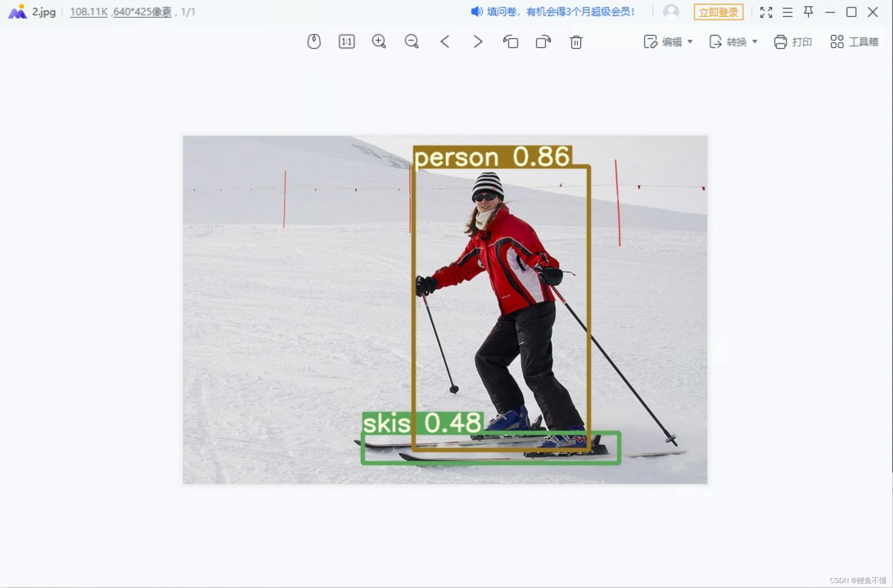Click the skier photo in viewer
This screenshot has width=893, height=588.
[445, 310]
